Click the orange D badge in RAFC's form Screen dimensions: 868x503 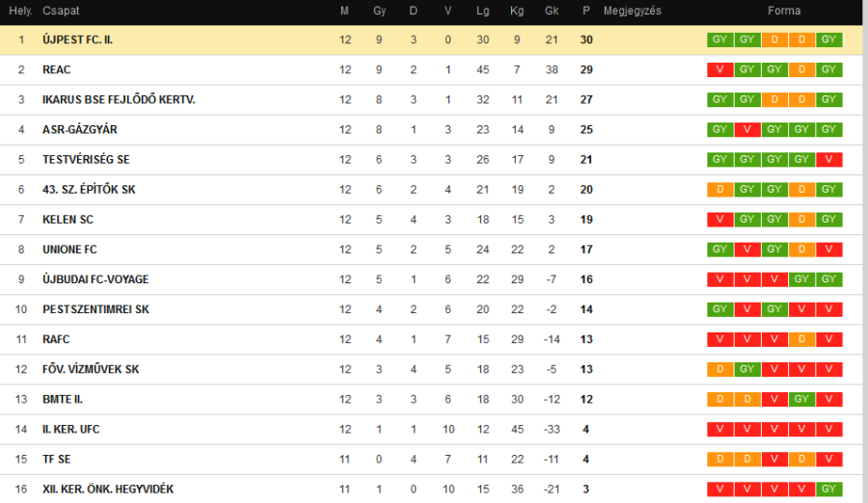click(x=801, y=339)
